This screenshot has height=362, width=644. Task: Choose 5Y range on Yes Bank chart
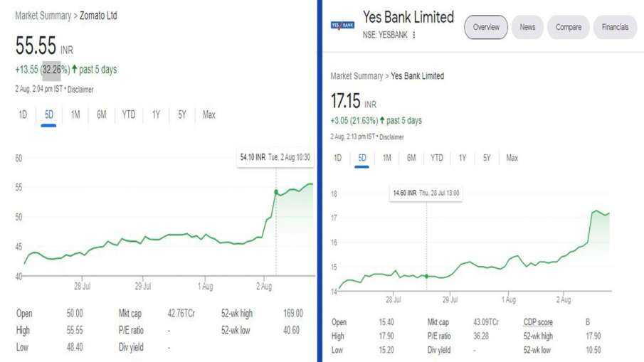[x=487, y=158]
